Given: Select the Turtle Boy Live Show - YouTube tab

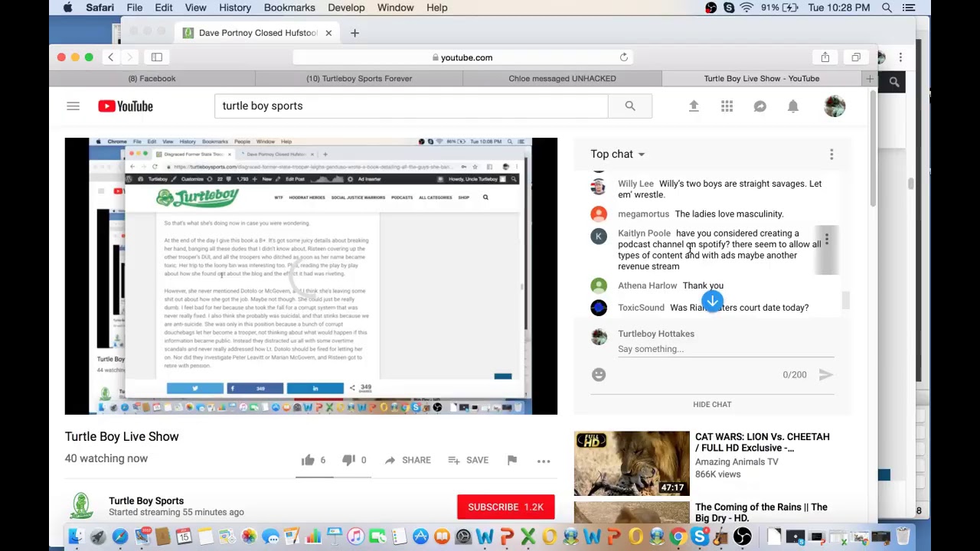Looking at the screenshot, I should coord(761,79).
